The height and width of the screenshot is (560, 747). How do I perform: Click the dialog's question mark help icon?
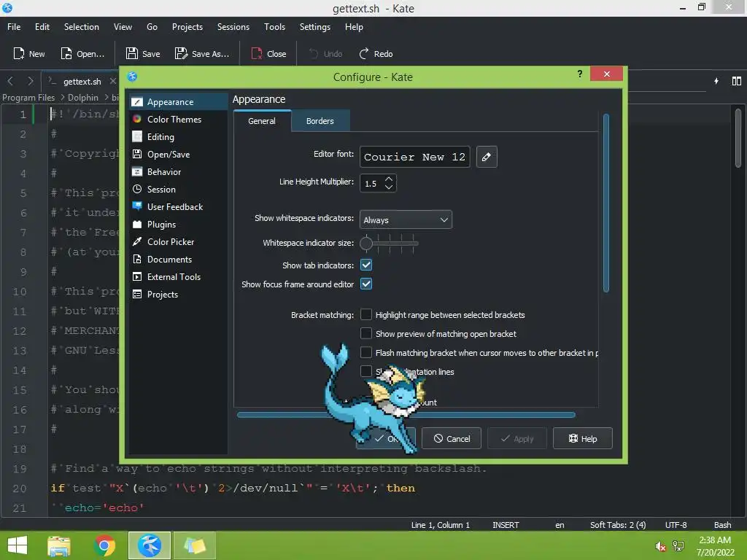tap(580, 74)
